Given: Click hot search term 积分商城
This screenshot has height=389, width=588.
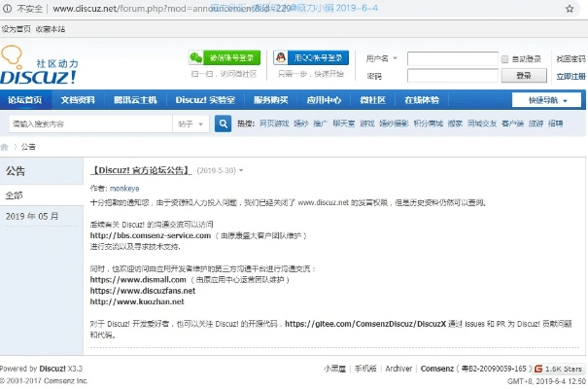Looking at the screenshot, I should tap(429, 124).
